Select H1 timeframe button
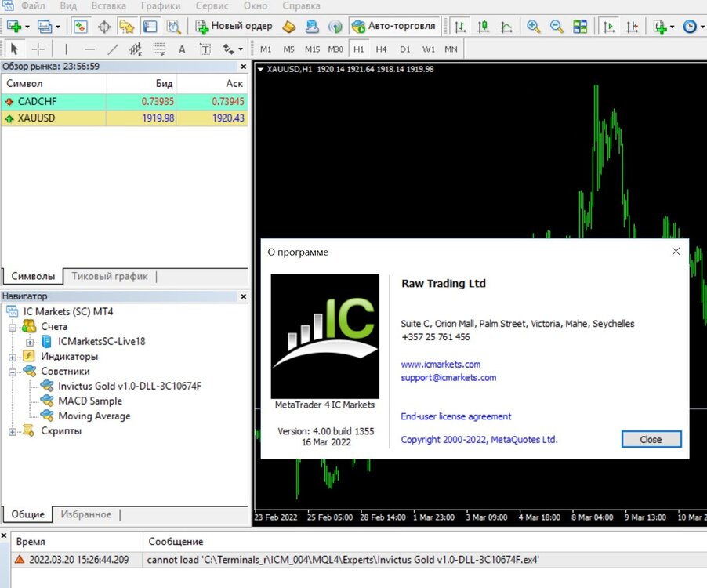Screen dimensions: 707x588 point(358,49)
